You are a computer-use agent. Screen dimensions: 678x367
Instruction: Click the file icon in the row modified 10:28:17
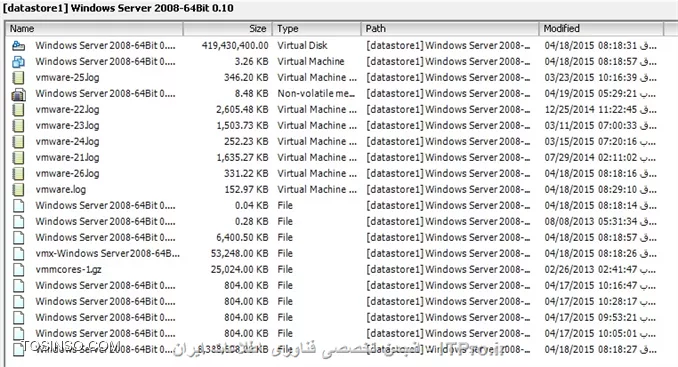18,301
